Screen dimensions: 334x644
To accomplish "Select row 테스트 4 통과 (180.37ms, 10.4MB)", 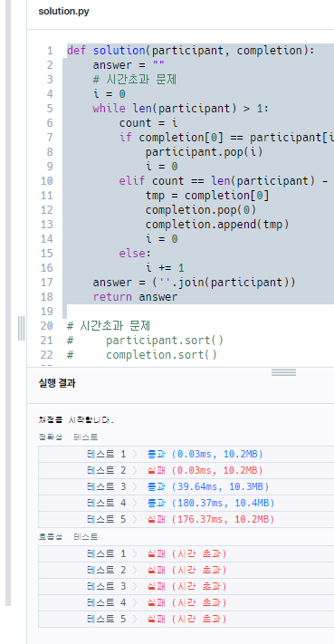I will click(x=186, y=503).
